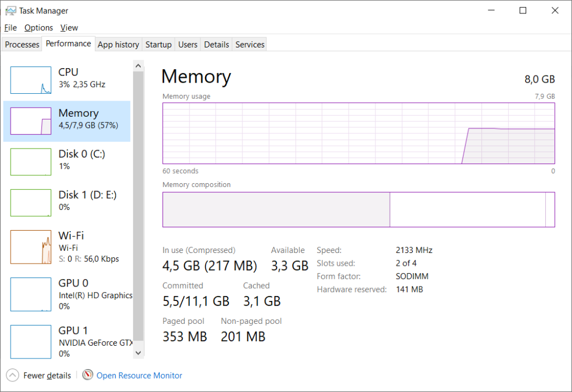572x392 pixels.
Task: Click the '5,5/11,1 GB' committed value
Action: click(196, 301)
